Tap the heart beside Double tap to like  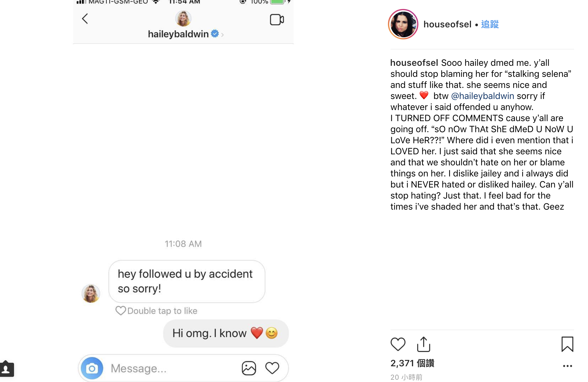(121, 311)
